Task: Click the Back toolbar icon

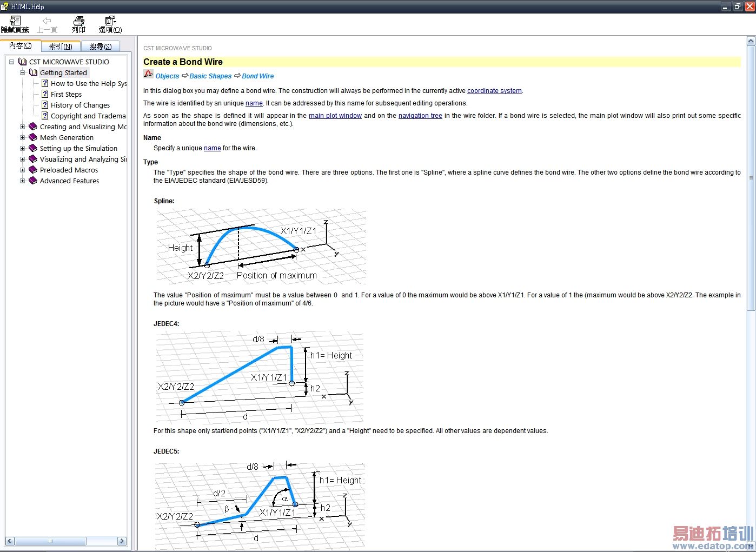Action: pos(47,21)
